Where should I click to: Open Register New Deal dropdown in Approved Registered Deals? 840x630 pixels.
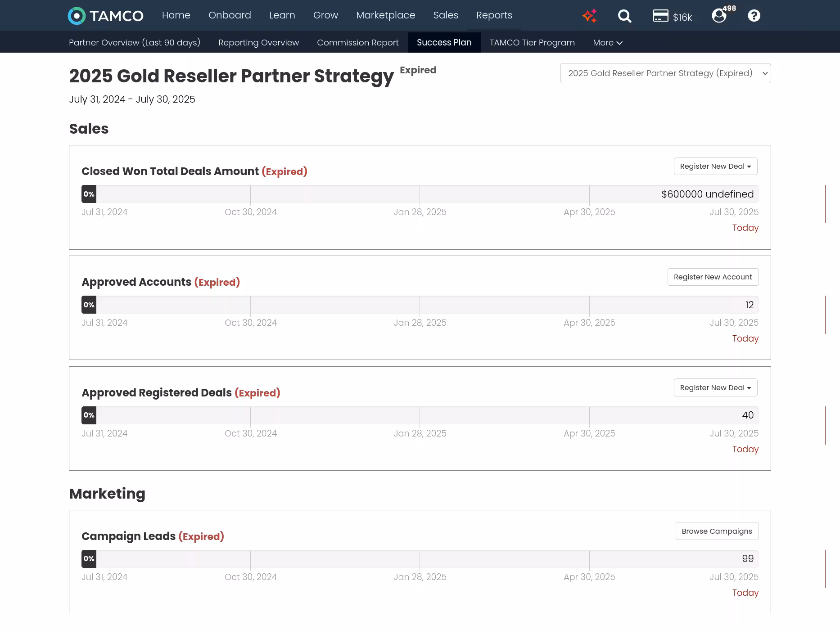tap(715, 388)
